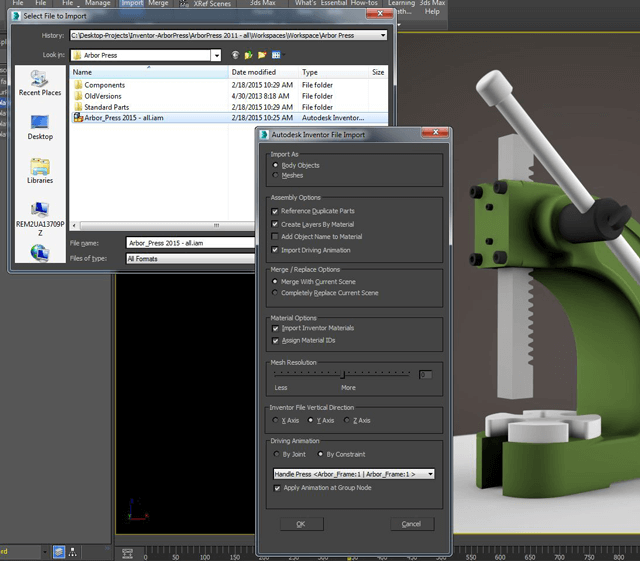The height and width of the screenshot is (561, 640).
Task: Open the 3ds Max Help item
Action: tap(432, 7)
